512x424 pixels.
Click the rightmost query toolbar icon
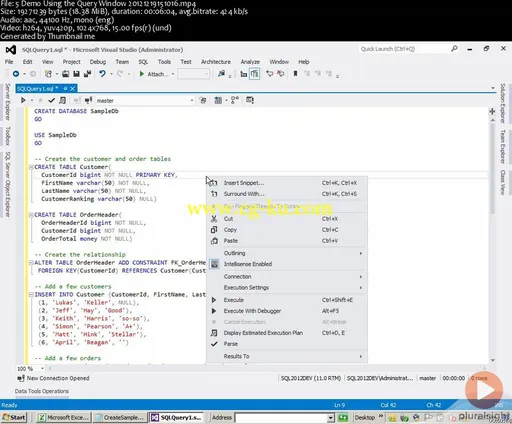pos(250,100)
